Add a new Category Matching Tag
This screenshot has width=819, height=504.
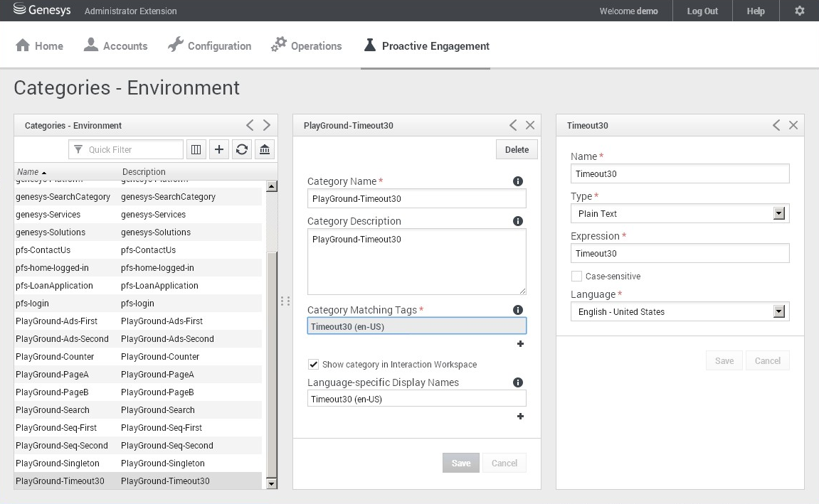(x=520, y=344)
